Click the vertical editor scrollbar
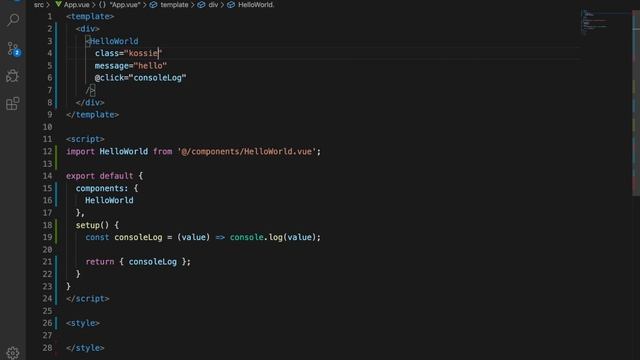This screenshot has width=640, height=360. point(636,102)
